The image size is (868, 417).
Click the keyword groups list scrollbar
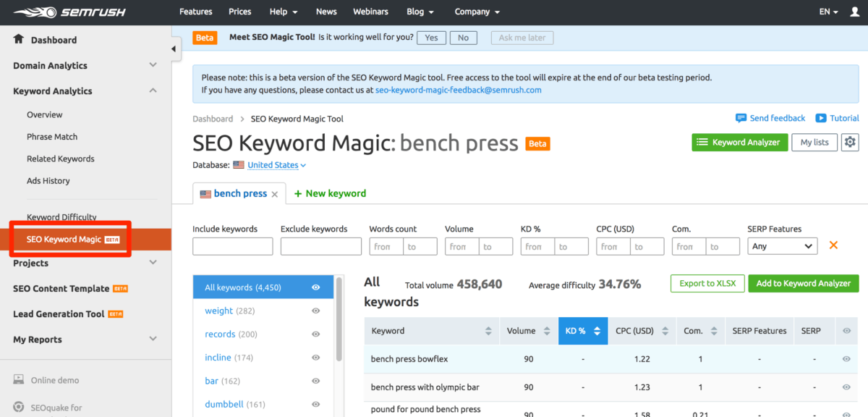pos(340,320)
